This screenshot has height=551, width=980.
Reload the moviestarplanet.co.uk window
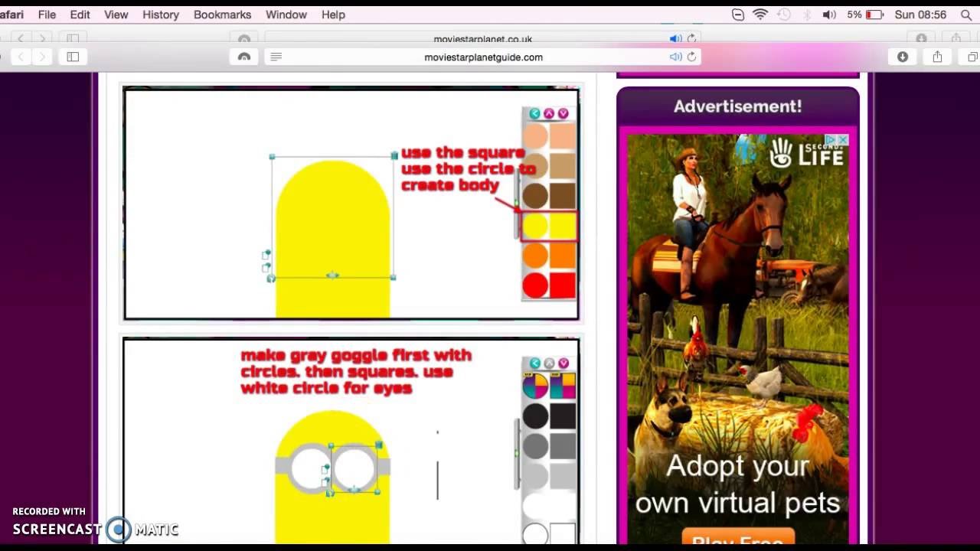click(x=692, y=38)
